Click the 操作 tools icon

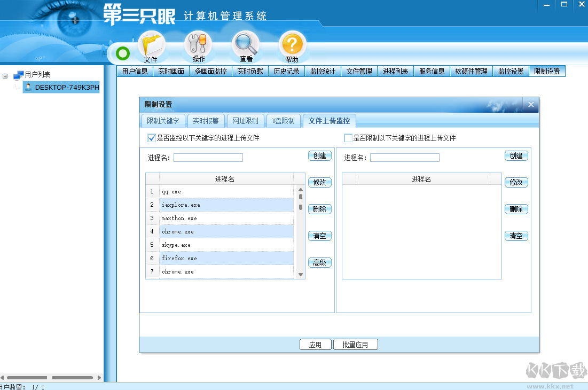(198, 45)
